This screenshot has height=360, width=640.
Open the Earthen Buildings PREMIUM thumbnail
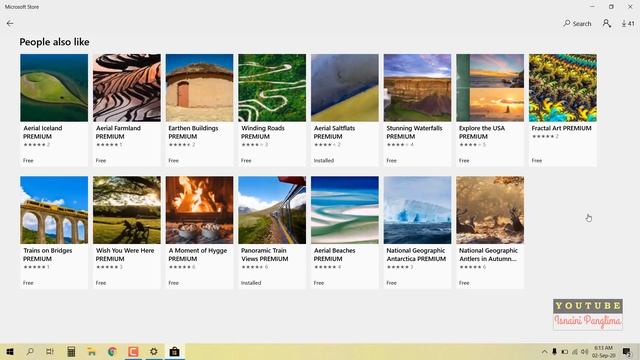point(199,88)
